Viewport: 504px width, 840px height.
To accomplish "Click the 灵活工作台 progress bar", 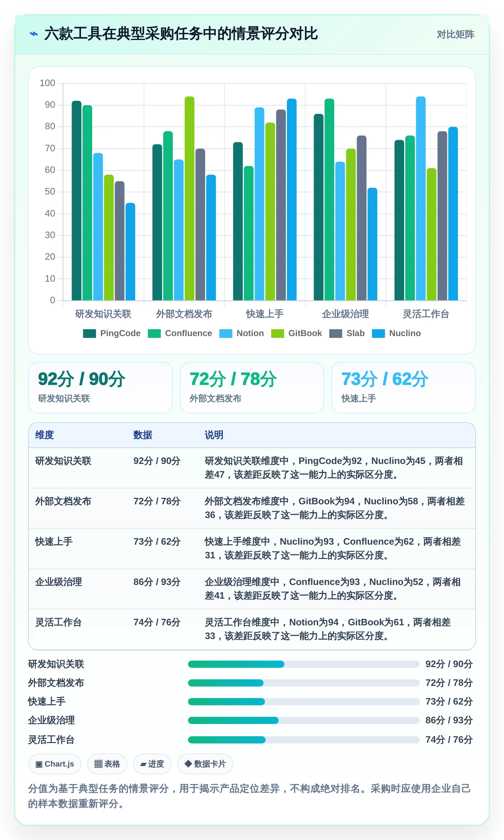I will (x=303, y=740).
